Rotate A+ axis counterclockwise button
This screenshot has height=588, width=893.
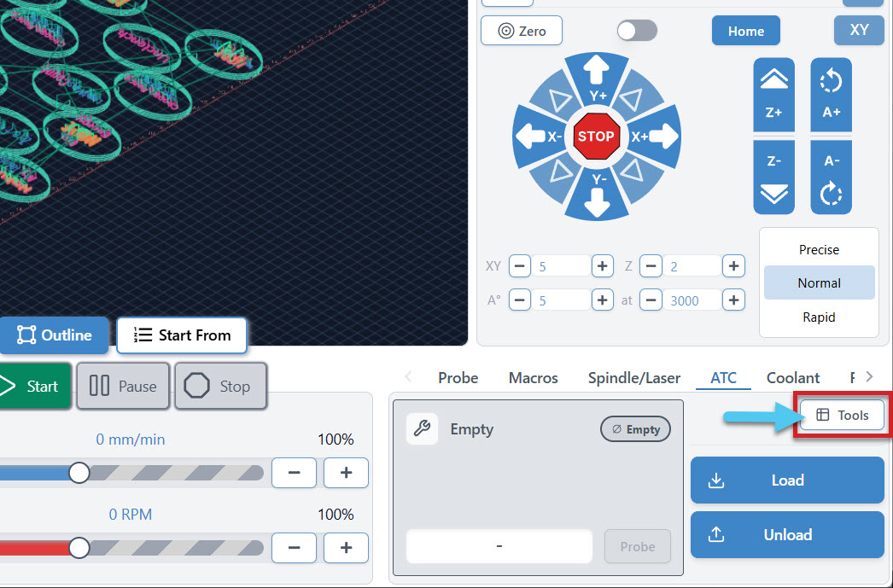tap(831, 95)
